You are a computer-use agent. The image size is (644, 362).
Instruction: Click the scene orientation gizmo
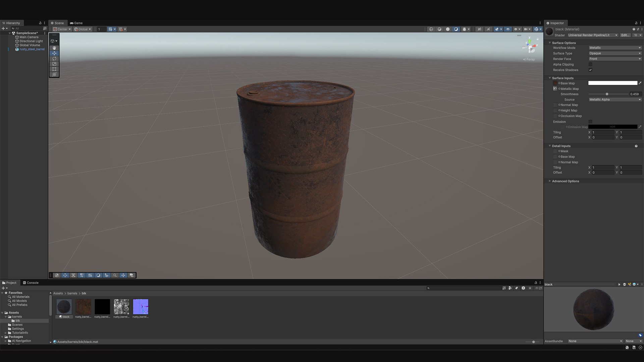tap(530, 46)
